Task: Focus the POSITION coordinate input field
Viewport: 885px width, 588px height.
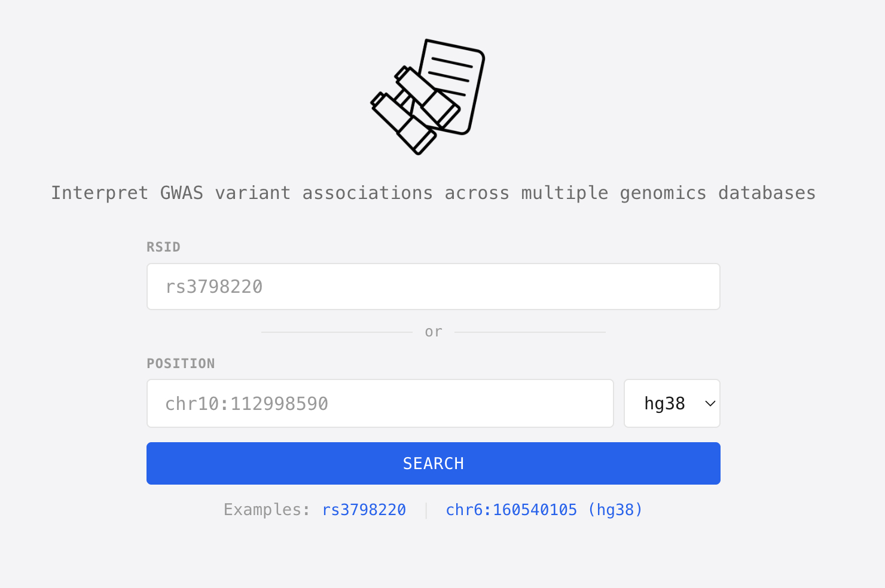Action: [380, 403]
